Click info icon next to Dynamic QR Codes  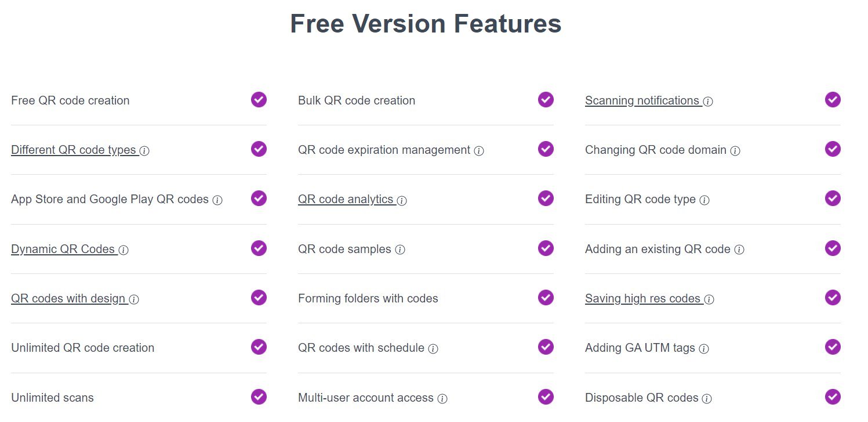124,250
